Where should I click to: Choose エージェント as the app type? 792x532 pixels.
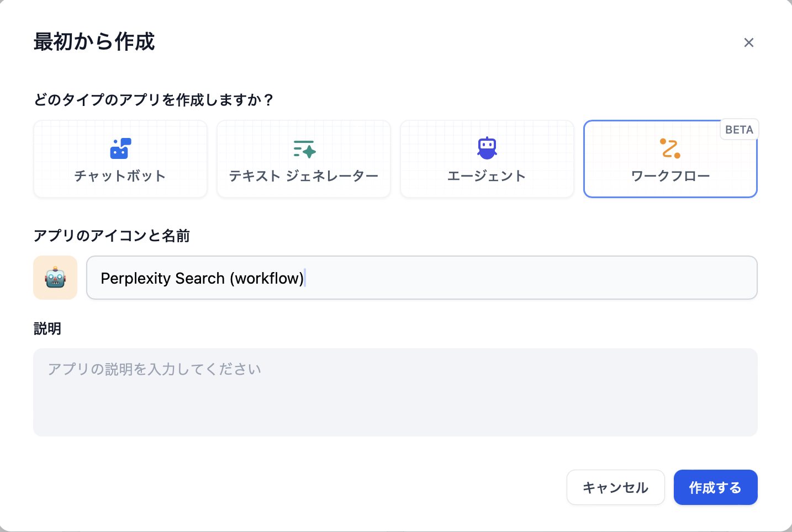click(x=487, y=159)
